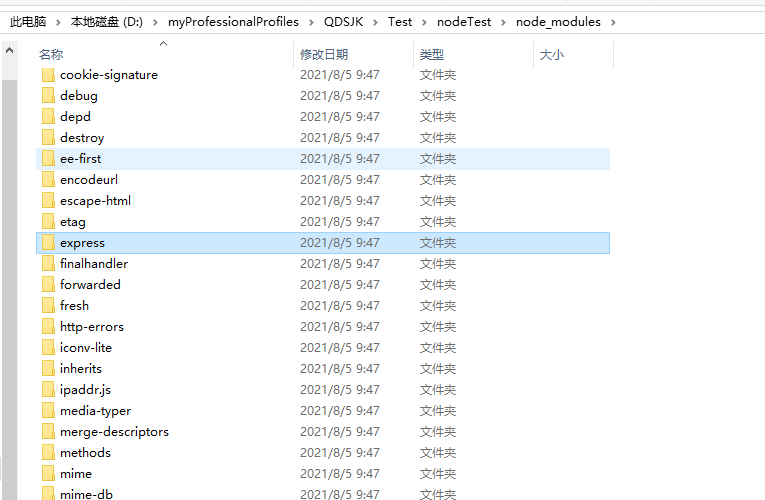
Task: Click the left pane vertical scrollbar thumb
Action: [x=9, y=289]
